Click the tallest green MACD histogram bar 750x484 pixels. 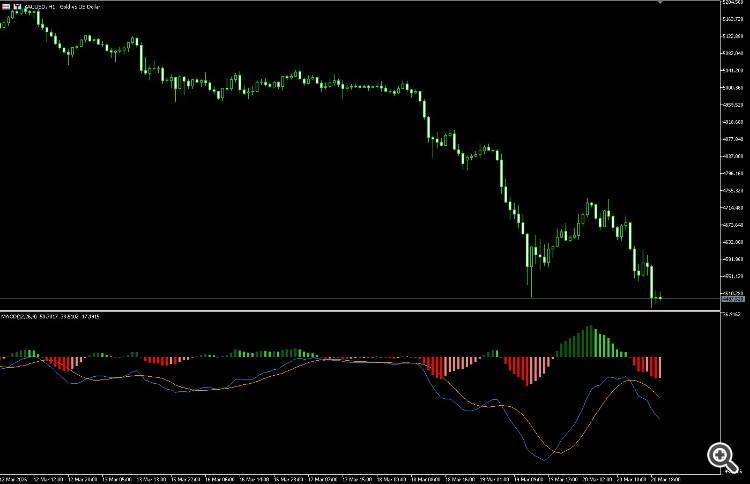pos(590,341)
